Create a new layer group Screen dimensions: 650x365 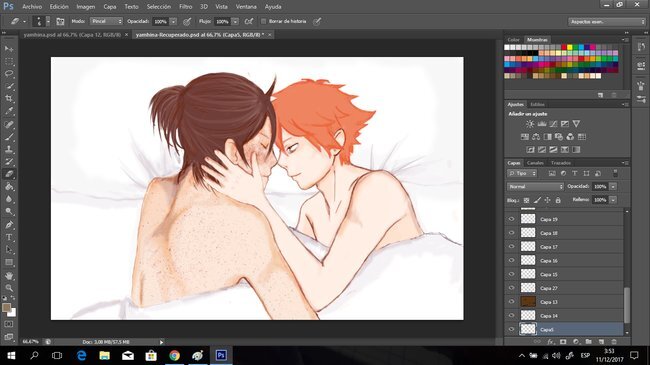click(x=589, y=342)
